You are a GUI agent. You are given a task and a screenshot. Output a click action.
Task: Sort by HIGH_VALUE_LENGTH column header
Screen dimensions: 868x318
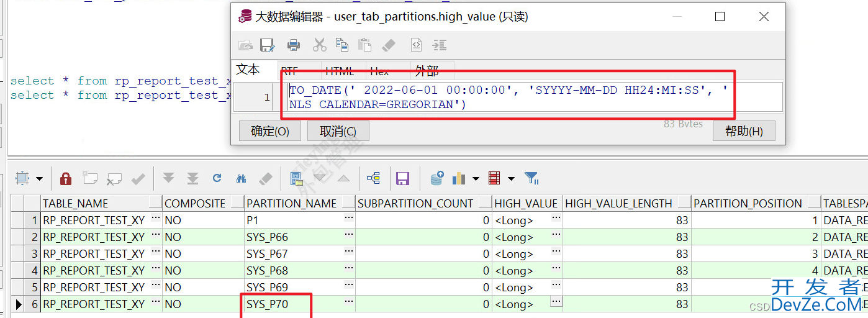point(627,203)
